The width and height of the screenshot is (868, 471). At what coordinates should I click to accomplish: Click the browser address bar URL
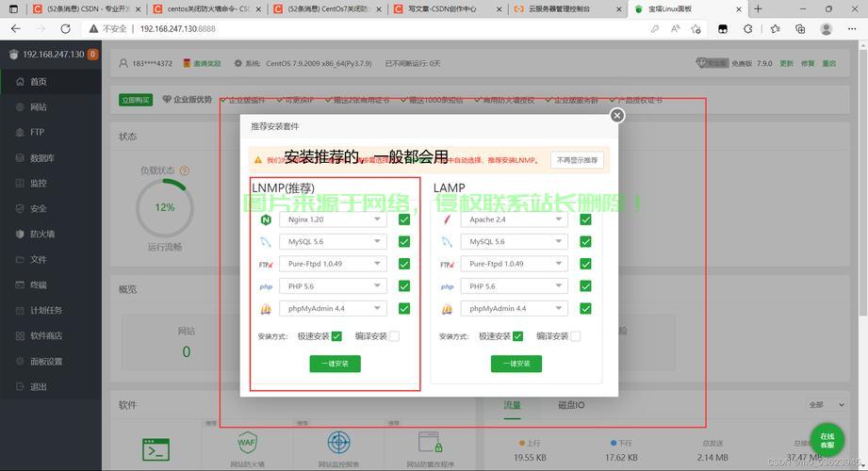pyautogui.click(x=177, y=29)
